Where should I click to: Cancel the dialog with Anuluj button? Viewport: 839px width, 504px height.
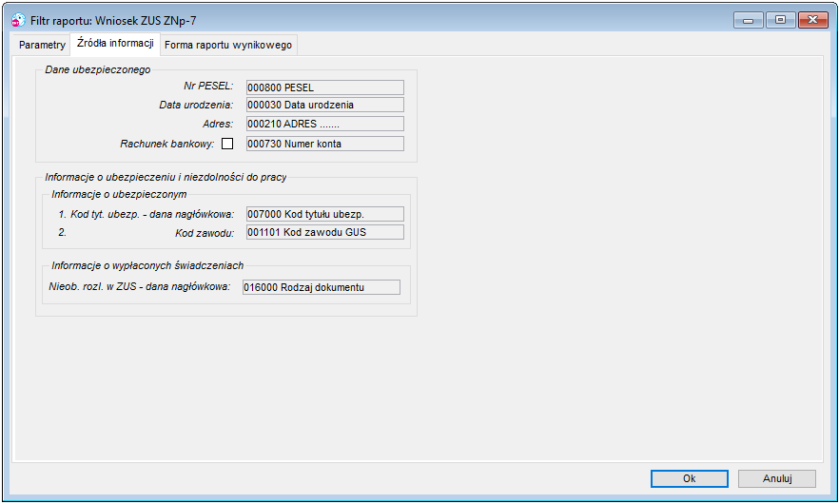coord(777,479)
